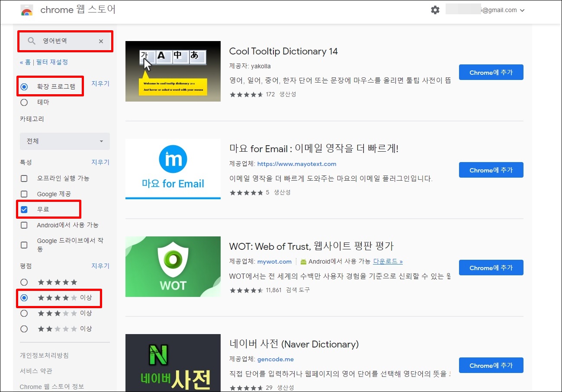Image resolution: width=562 pixels, height=392 pixels.
Task: Add 마요 for Email to Chrome
Action: click(491, 170)
